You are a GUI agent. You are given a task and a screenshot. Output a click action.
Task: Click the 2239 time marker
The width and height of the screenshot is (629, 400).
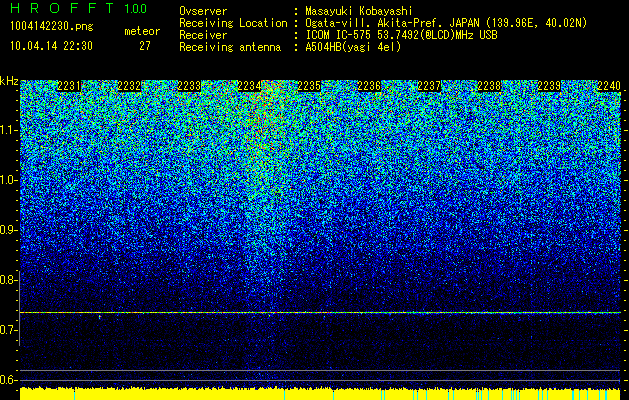(x=549, y=86)
